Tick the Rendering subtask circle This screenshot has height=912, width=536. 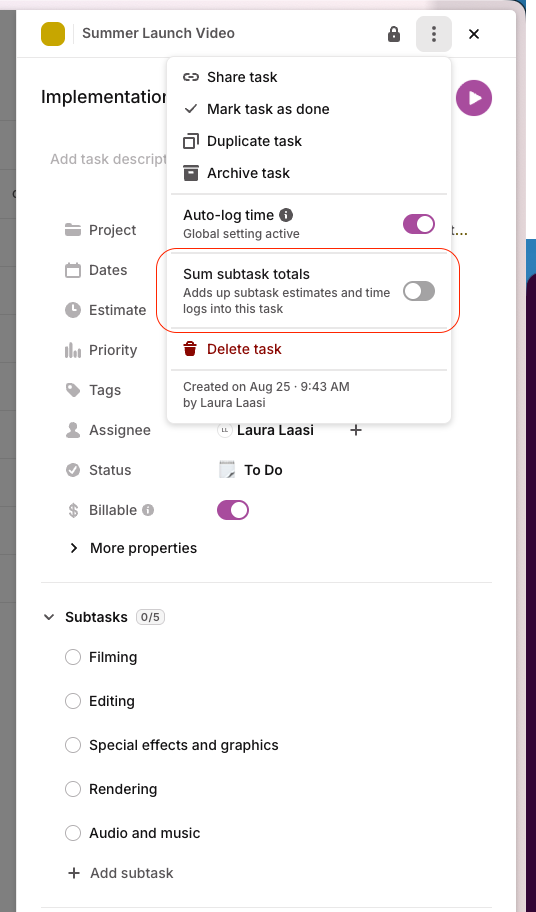[73, 789]
